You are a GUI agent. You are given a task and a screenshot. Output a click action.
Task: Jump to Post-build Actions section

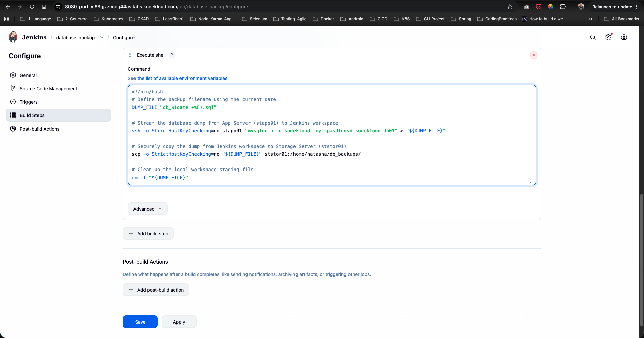[x=59, y=129]
